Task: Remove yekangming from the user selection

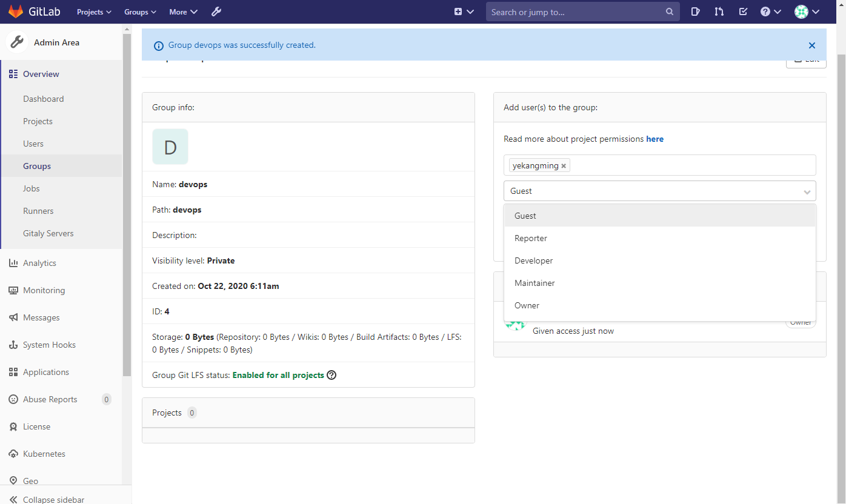Action: (564, 165)
